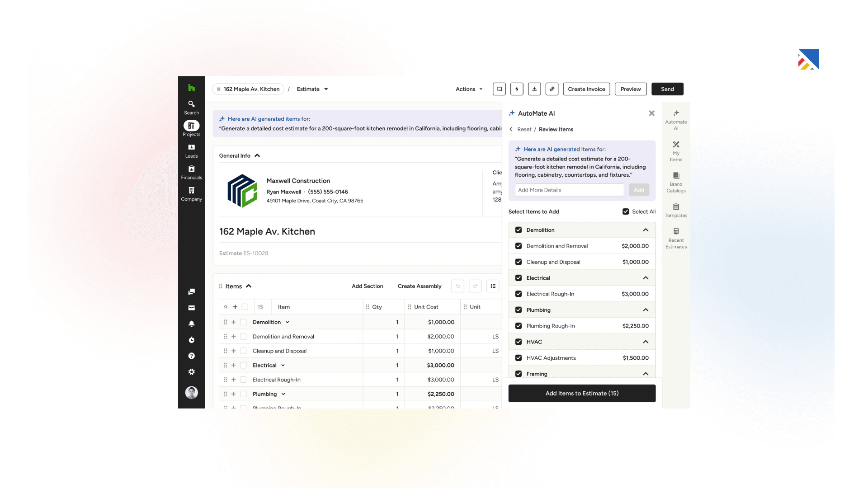868x488 pixels.
Task: Open the Estimate dropdown in the breadcrumb
Action: [312, 89]
